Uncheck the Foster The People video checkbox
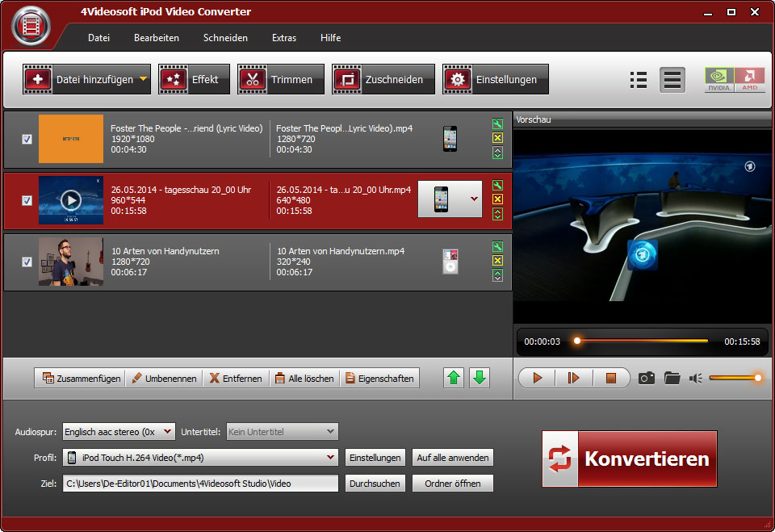 coord(27,139)
